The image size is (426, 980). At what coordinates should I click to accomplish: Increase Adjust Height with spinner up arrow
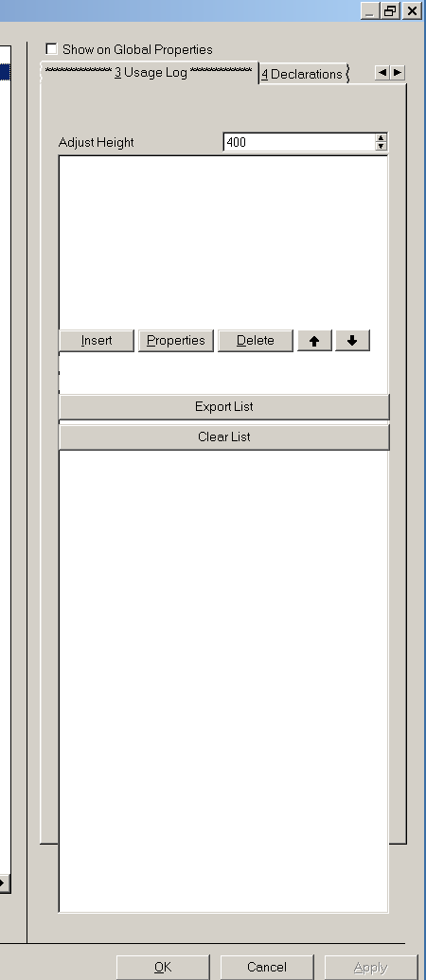[x=381, y=138]
